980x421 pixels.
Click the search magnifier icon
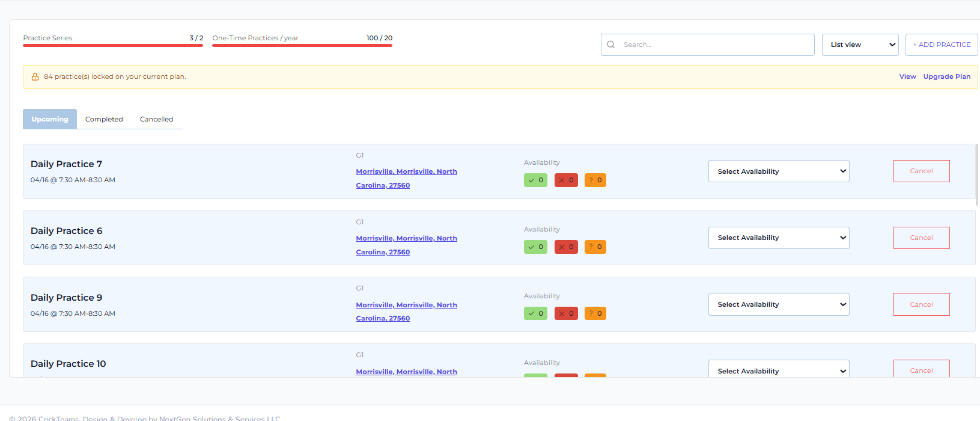[610, 45]
